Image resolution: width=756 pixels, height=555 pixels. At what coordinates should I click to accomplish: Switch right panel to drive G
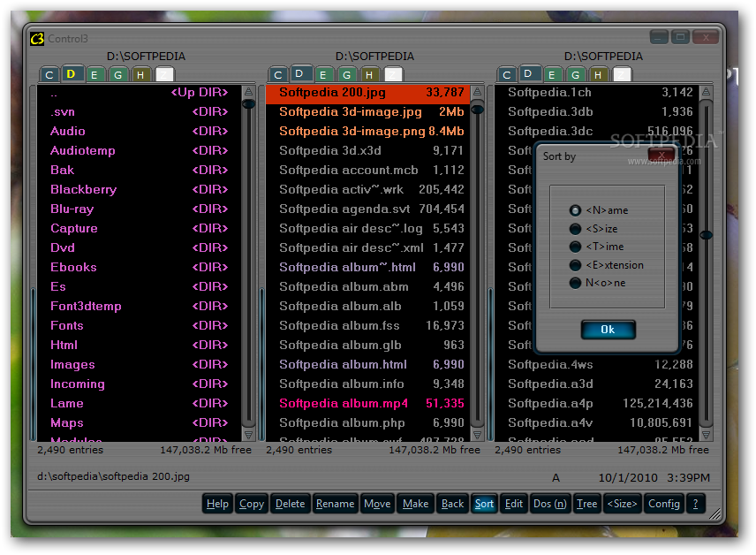pyautogui.click(x=575, y=75)
